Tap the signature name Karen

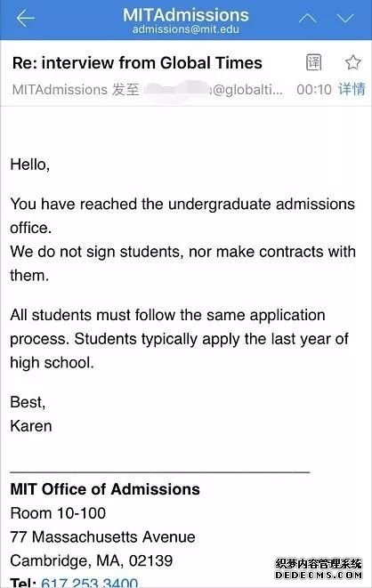[x=31, y=426]
